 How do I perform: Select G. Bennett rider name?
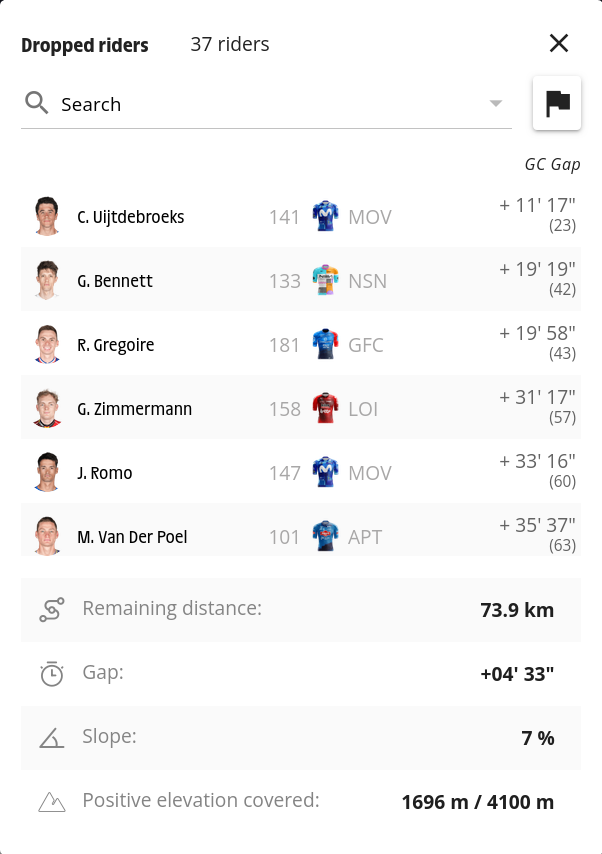coord(115,281)
